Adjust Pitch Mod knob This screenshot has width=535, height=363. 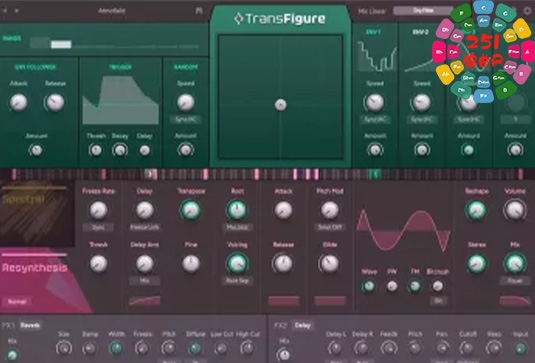click(x=330, y=210)
